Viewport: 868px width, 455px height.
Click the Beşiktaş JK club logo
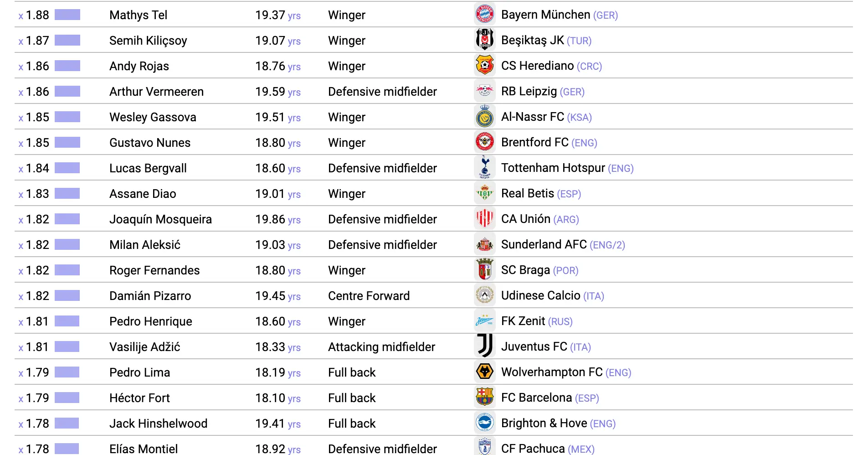(484, 40)
